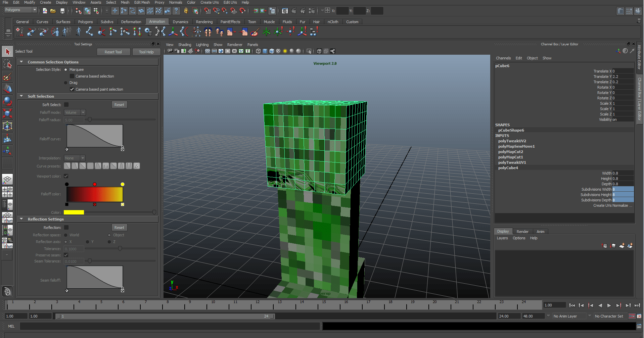
Task: Click the Set Key shelf icon
Action: 19,32
